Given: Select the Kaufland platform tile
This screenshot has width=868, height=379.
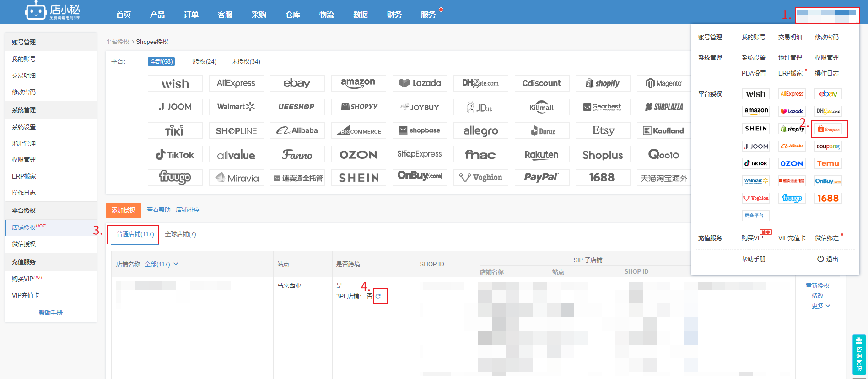Looking at the screenshot, I should 664,131.
